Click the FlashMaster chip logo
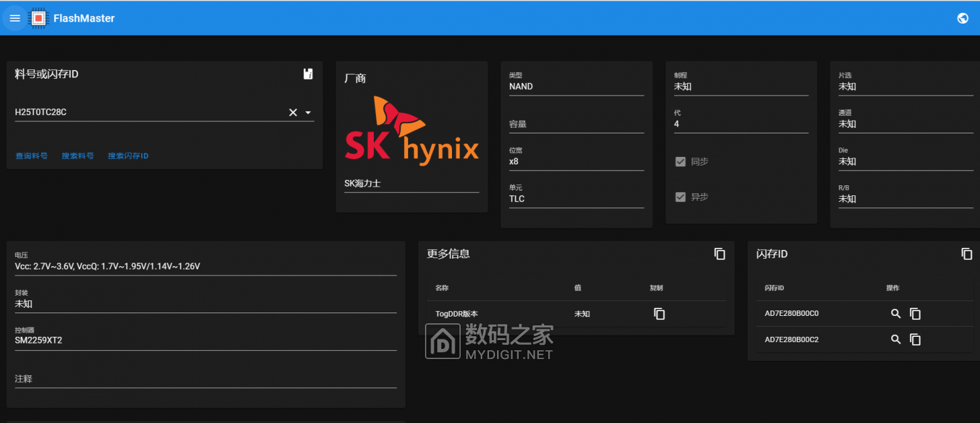Image resolution: width=980 pixels, height=423 pixels. (x=38, y=18)
